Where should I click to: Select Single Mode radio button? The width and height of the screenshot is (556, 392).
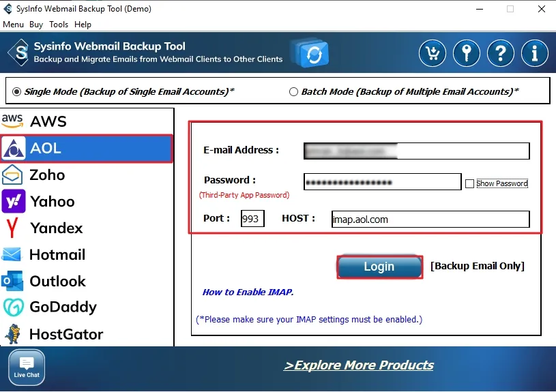click(16, 92)
